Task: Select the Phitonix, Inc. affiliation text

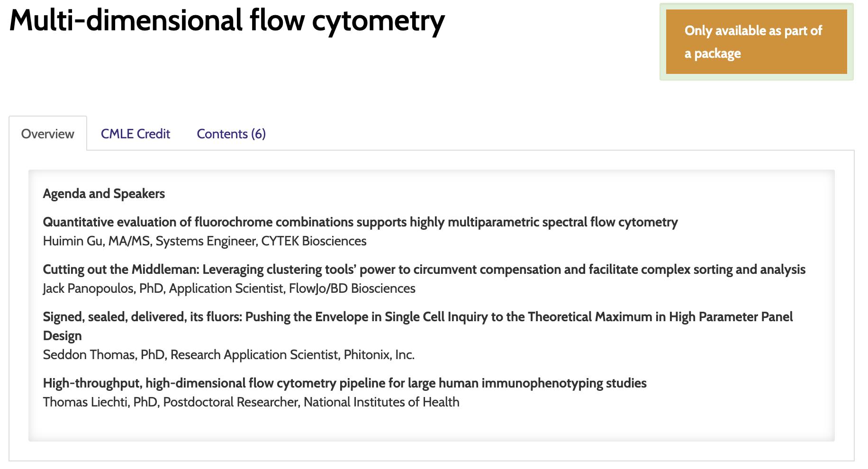Action: pos(379,355)
